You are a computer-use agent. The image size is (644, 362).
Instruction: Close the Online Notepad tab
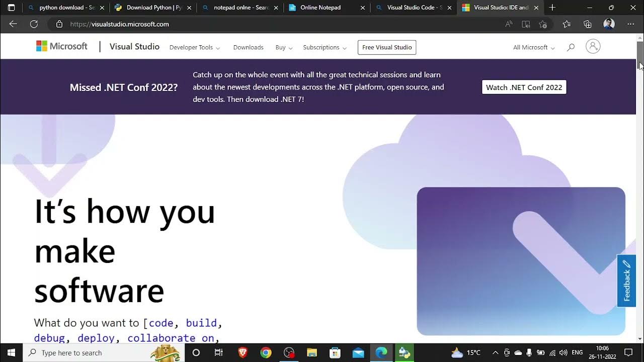[x=363, y=8]
